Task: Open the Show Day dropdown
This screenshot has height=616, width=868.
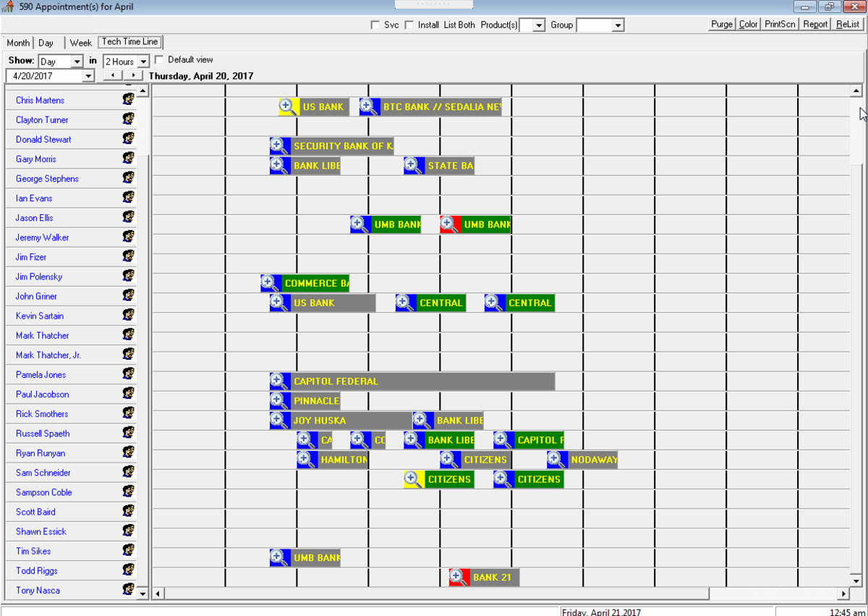Action: pos(77,62)
